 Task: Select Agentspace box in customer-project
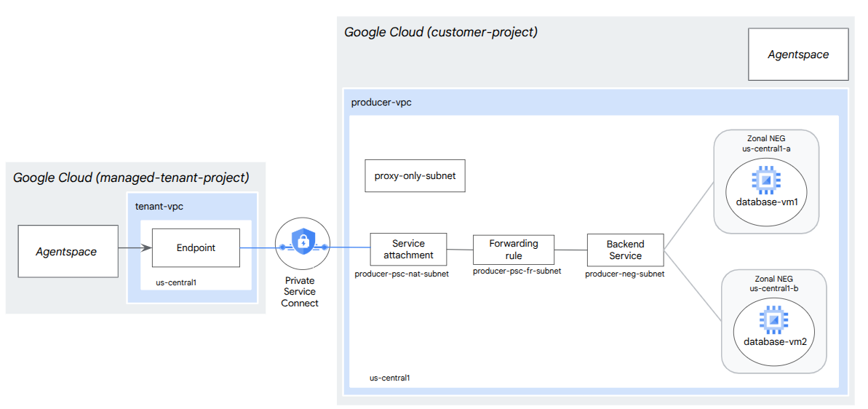798,55
